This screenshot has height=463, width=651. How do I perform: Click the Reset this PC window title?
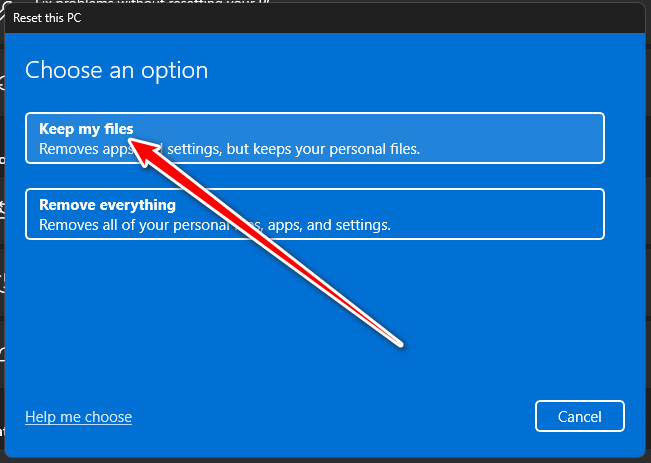(x=45, y=18)
